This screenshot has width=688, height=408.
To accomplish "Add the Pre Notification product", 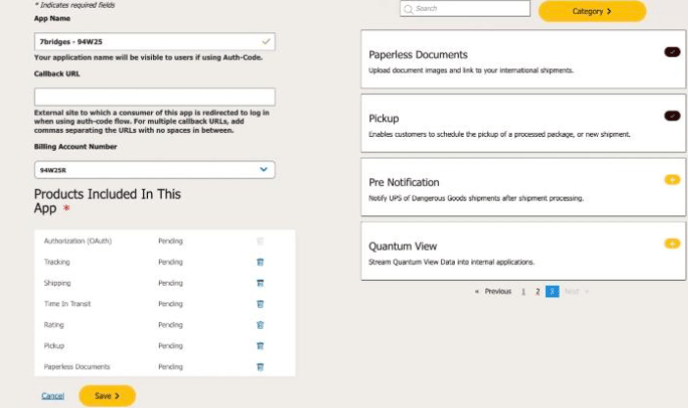I will click(x=672, y=180).
